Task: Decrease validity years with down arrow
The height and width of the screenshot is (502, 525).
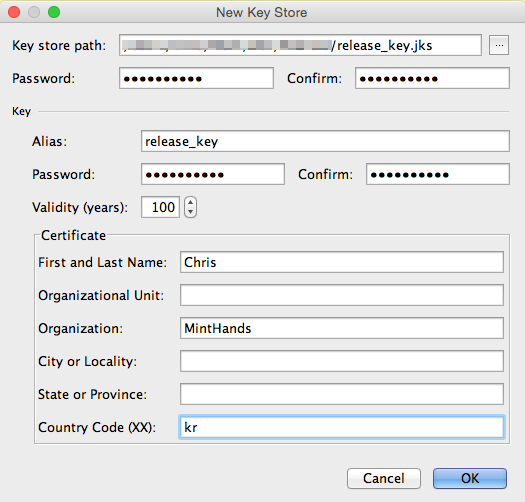Action: [190, 212]
